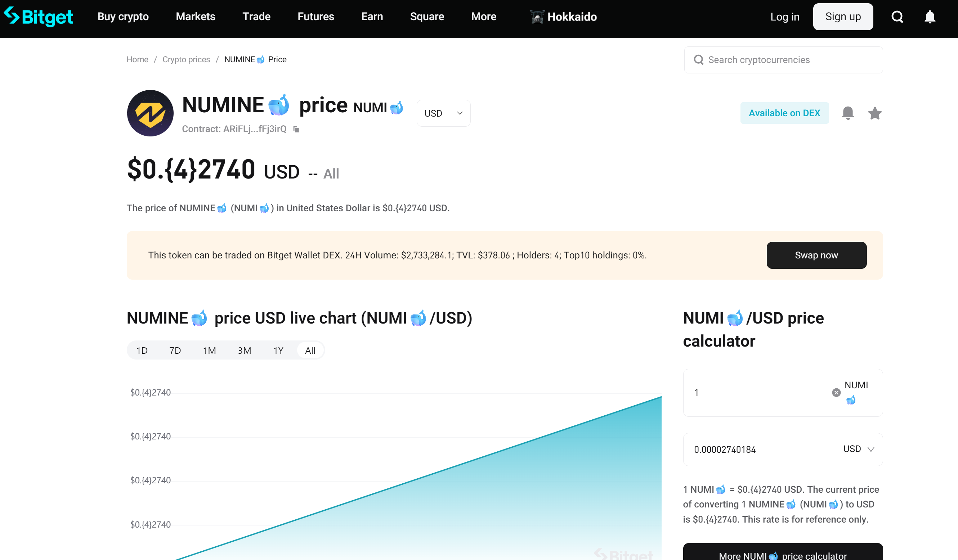
Task: Open the Futures menu item
Action: [315, 17]
